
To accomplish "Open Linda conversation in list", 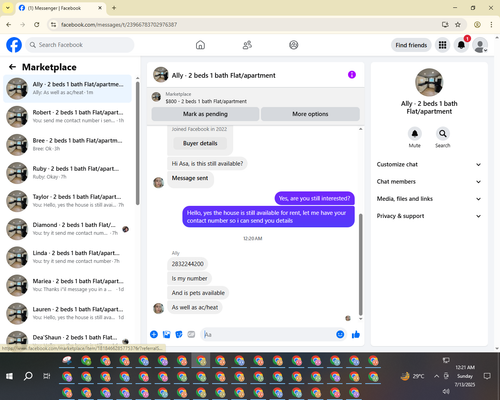I will pyautogui.click(x=67, y=257).
